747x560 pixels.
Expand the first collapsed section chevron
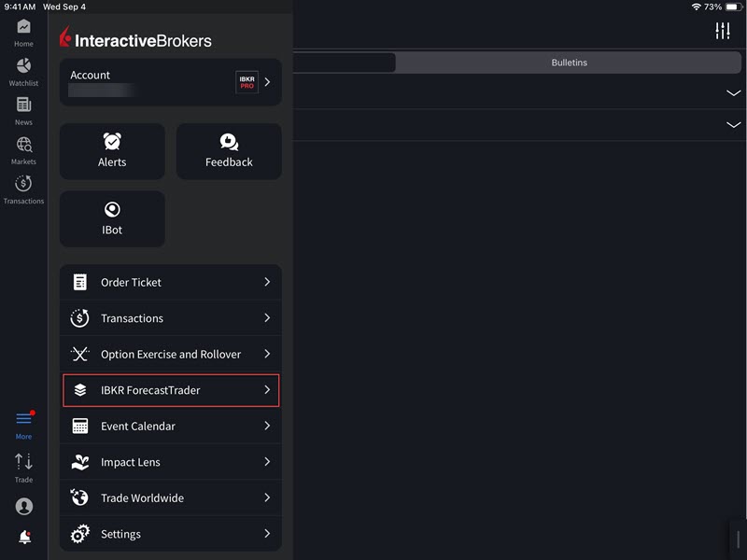[x=733, y=92]
